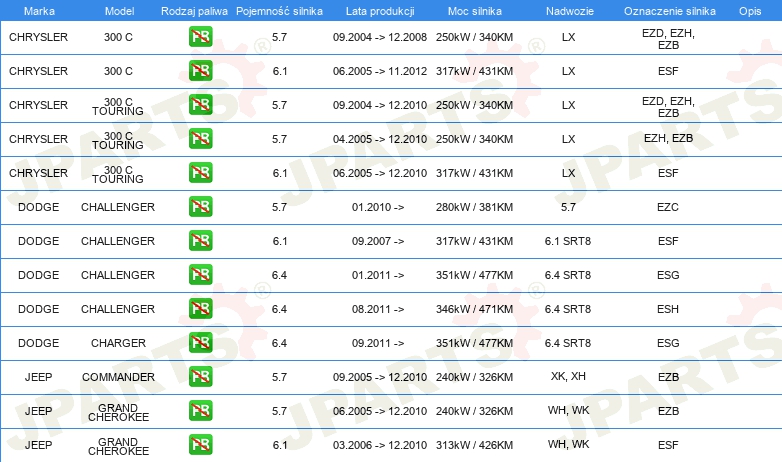Click the Nadwozie column header
This screenshot has width=782, height=462.
(570, 11)
